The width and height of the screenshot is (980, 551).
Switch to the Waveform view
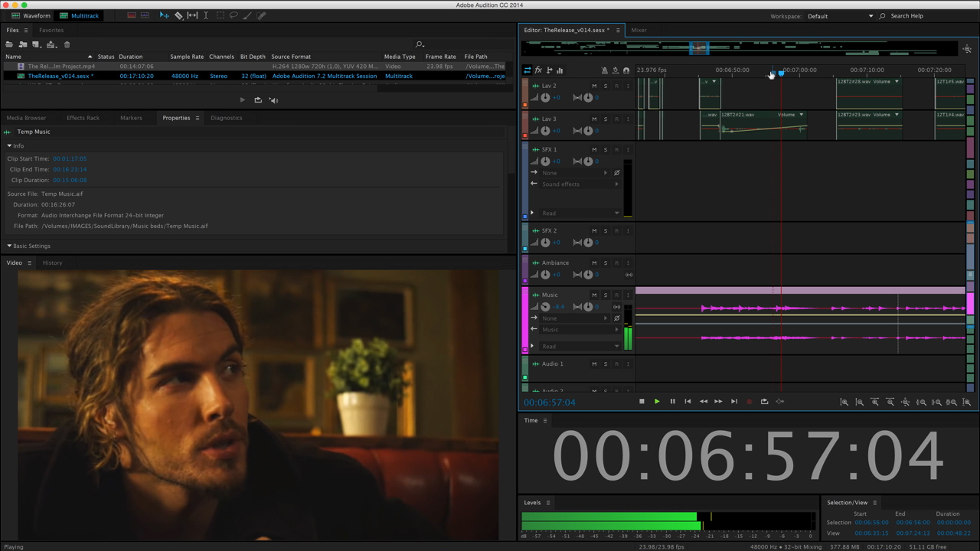31,15
